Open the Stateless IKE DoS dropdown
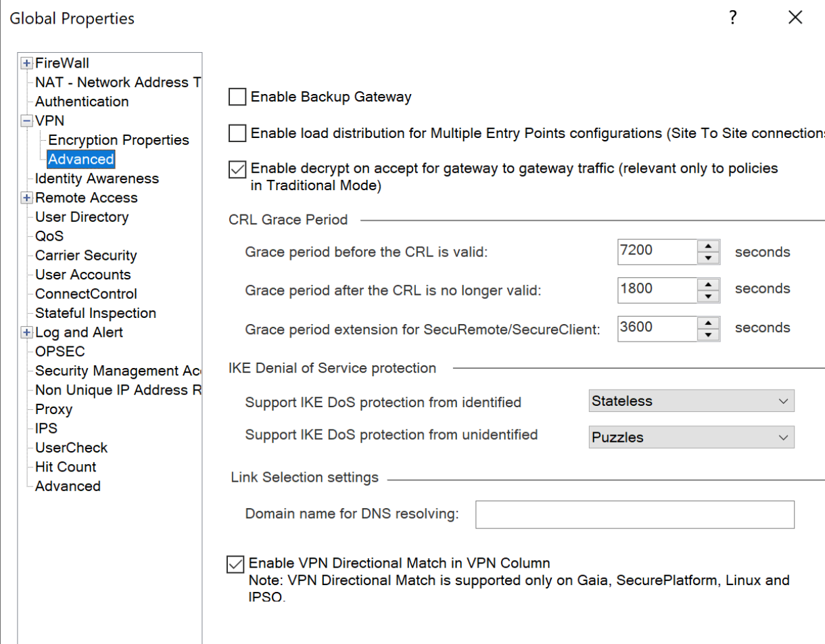825x644 pixels. coord(691,401)
